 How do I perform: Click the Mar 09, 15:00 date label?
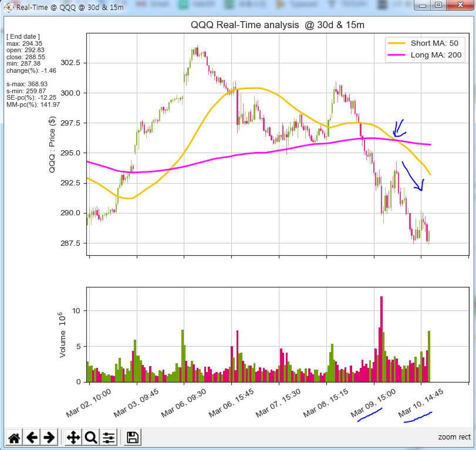(x=373, y=403)
